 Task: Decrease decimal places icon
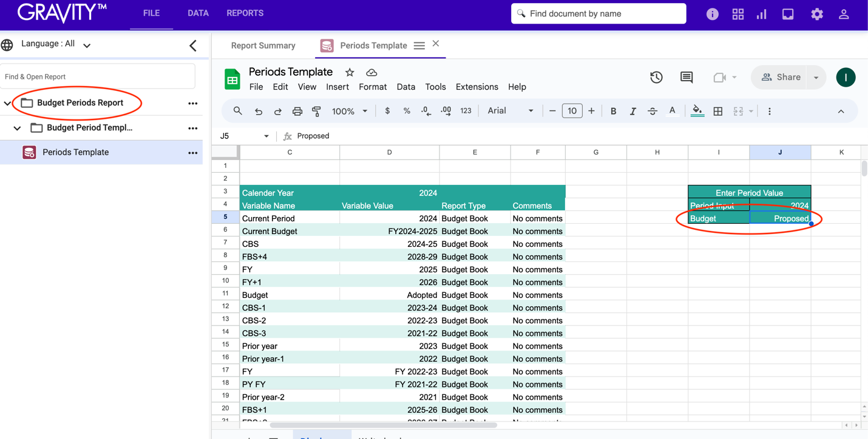[x=426, y=111]
